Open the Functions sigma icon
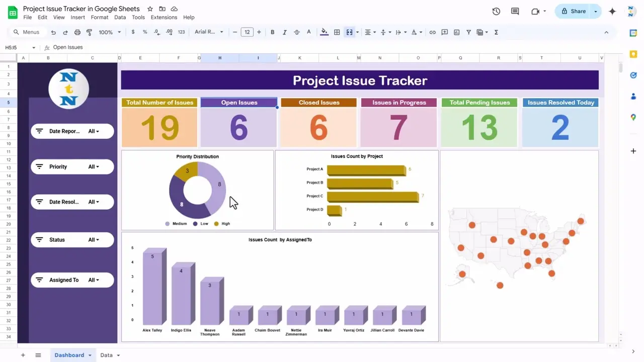Screen dimensions: 644x362 (x=497, y=32)
